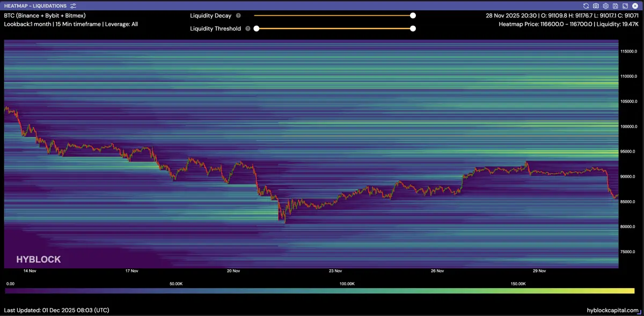This screenshot has height=316, width=644.
Task: Click the 50.00K color scale label
Action: (176, 283)
